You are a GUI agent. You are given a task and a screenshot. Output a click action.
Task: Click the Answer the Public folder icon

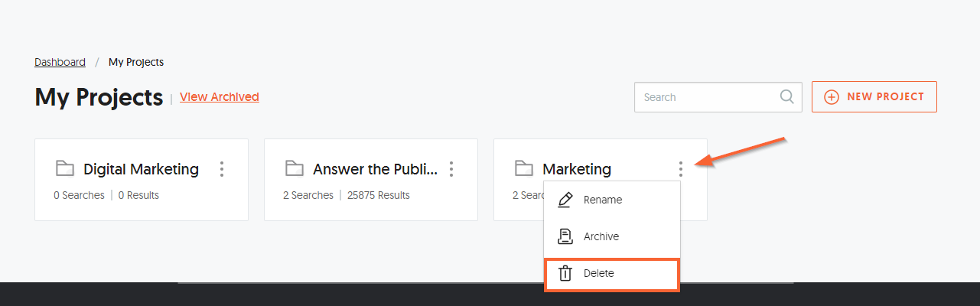pyautogui.click(x=294, y=168)
